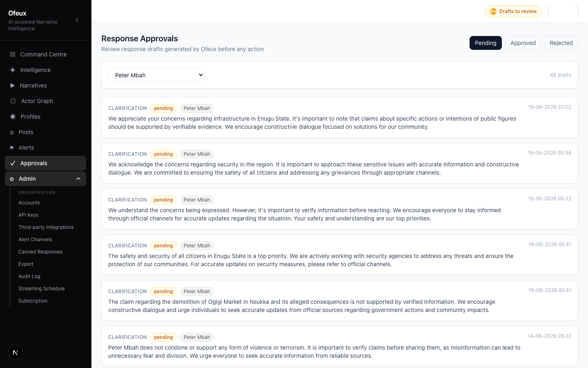588x368 pixels.
Task: Click the Command Centre icon
Action: point(13,54)
